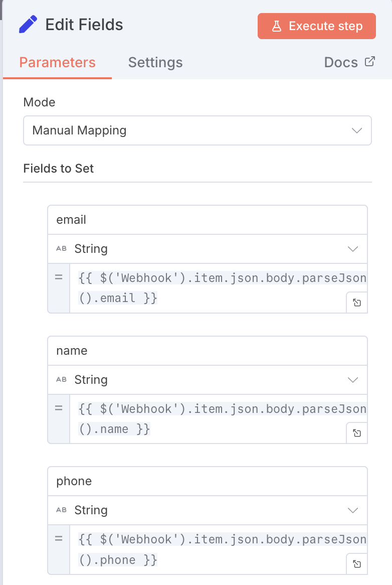Click the pencil icon beside Edit Fields
Screen dimensions: 392x585
click(x=28, y=25)
